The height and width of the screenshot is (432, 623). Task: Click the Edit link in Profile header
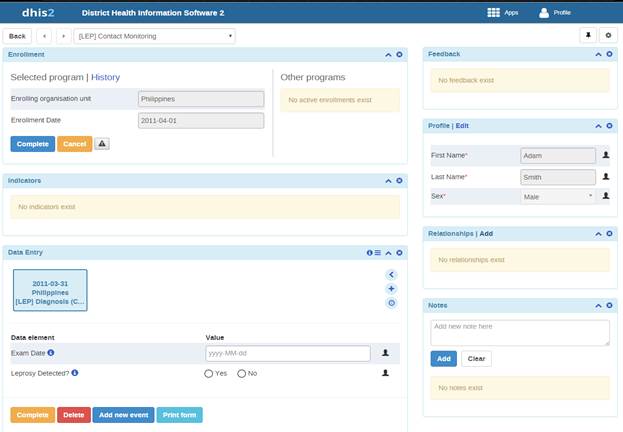[x=462, y=125]
